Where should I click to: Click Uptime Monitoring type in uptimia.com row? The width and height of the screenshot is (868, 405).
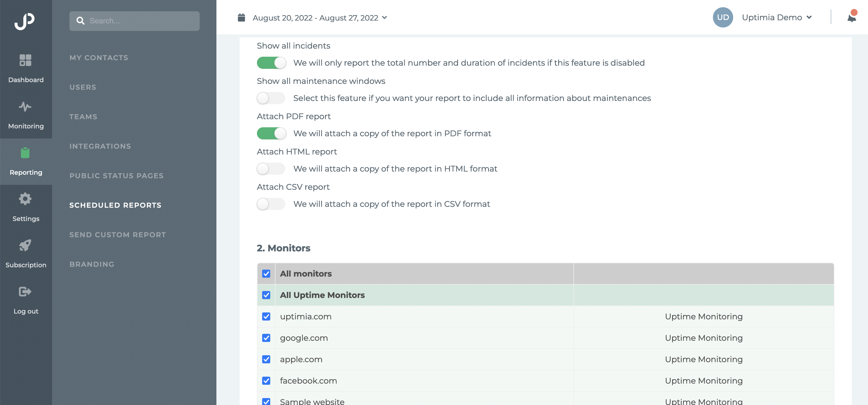[x=704, y=316]
